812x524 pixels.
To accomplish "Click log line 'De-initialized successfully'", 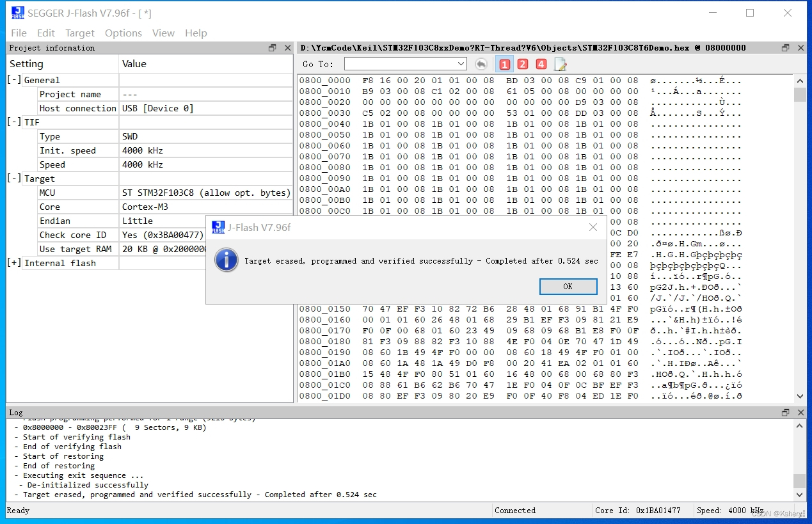I will pyautogui.click(x=88, y=485).
